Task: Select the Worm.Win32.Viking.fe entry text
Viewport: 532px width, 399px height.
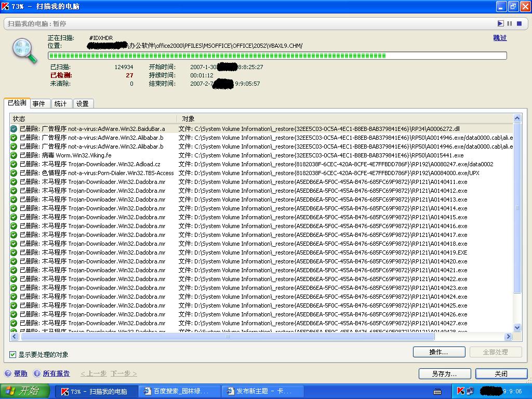Action: coord(65,155)
